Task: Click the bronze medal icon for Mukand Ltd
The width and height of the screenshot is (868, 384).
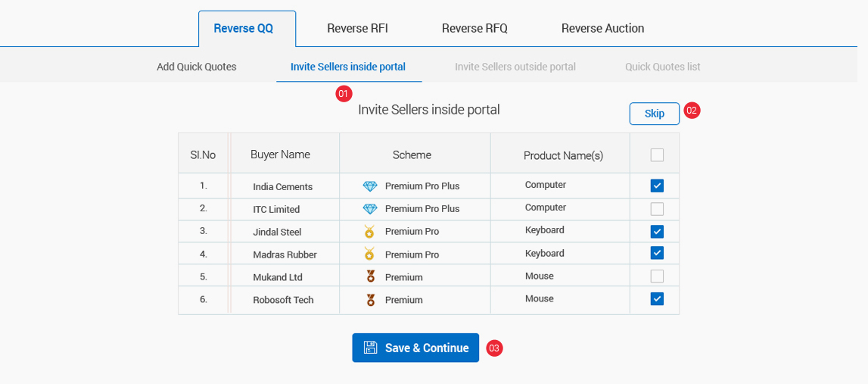Action: [x=370, y=277]
